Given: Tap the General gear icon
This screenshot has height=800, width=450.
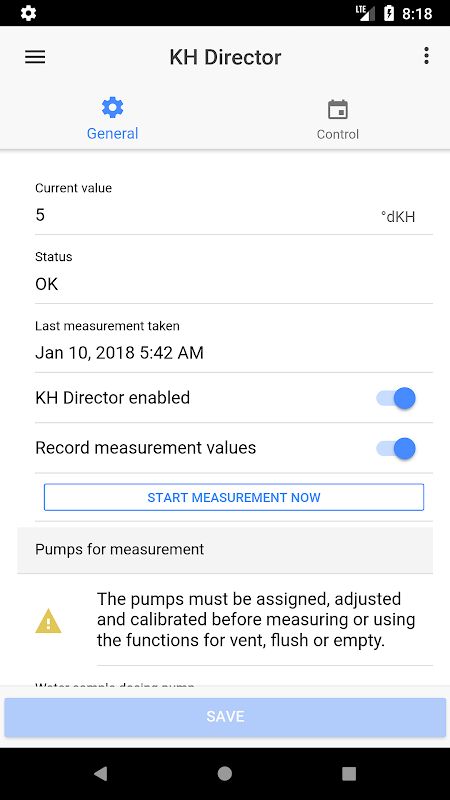Looking at the screenshot, I should tap(112, 108).
